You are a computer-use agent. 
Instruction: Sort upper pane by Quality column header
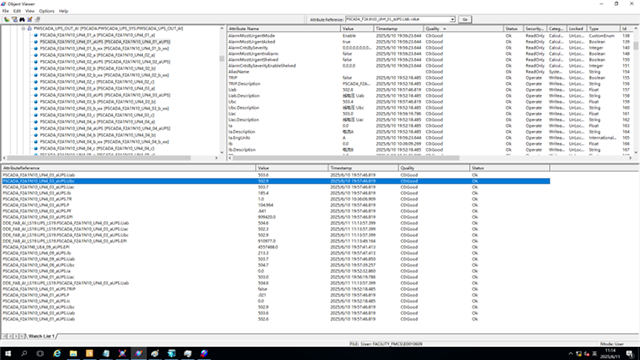click(463, 29)
